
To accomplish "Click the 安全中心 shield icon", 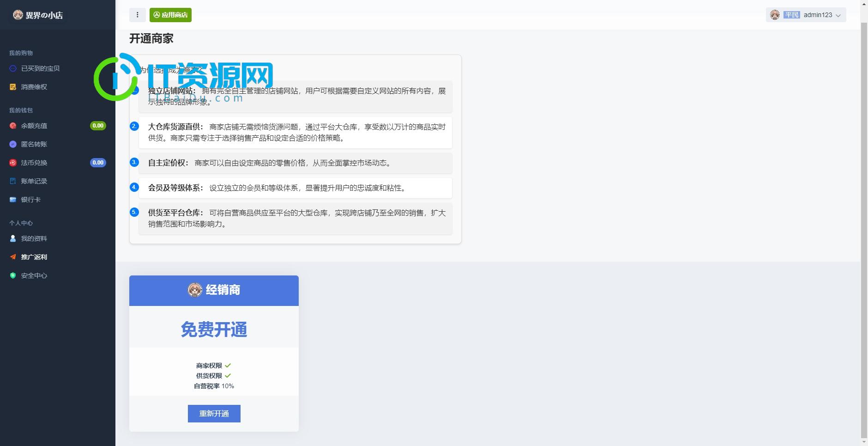I will (x=13, y=275).
